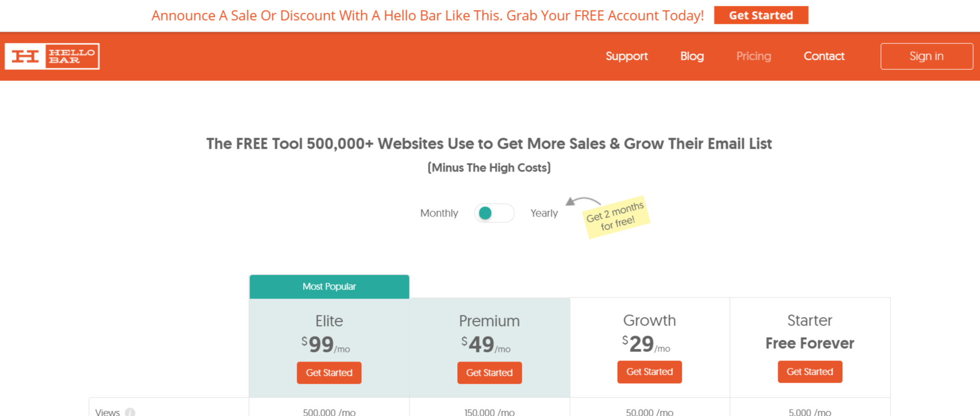Click the yellow 'Get 2 months for free' note
This screenshot has height=416, width=980.
pos(616,216)
